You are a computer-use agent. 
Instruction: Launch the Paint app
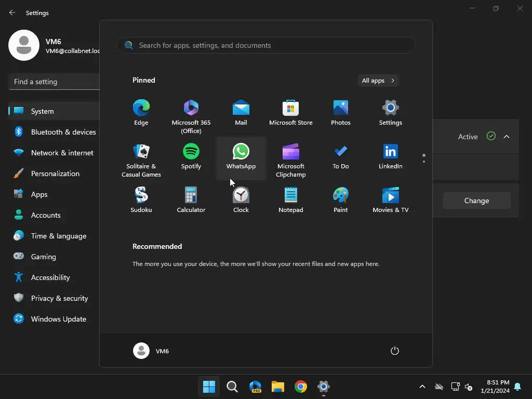coord(341,200)
